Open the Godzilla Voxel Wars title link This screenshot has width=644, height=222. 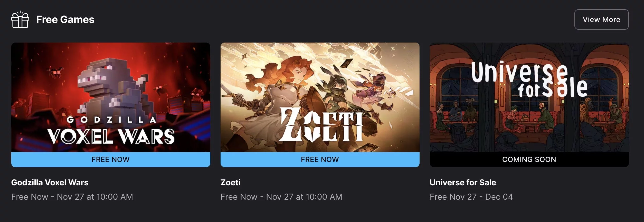(x=50, y=183)
